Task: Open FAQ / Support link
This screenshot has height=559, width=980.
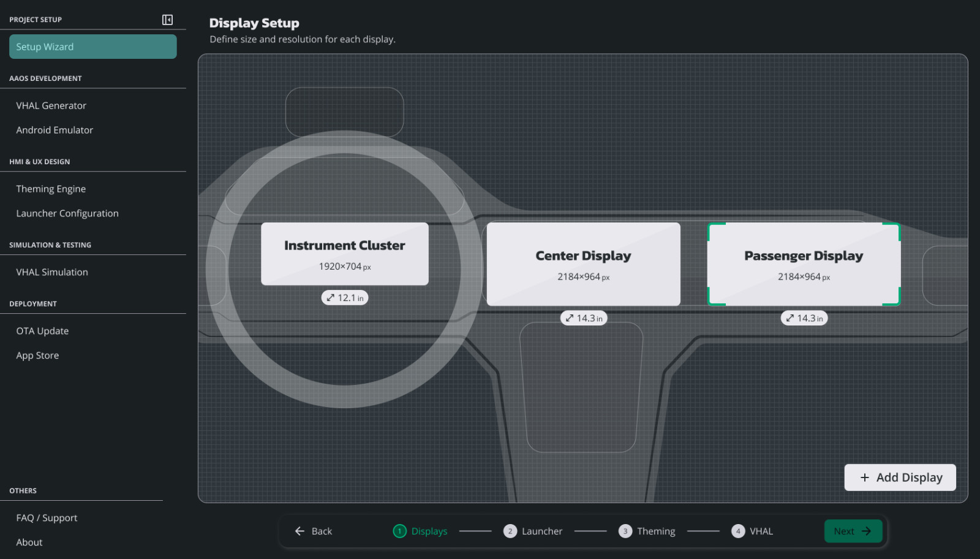Action: tap(47, 518)
